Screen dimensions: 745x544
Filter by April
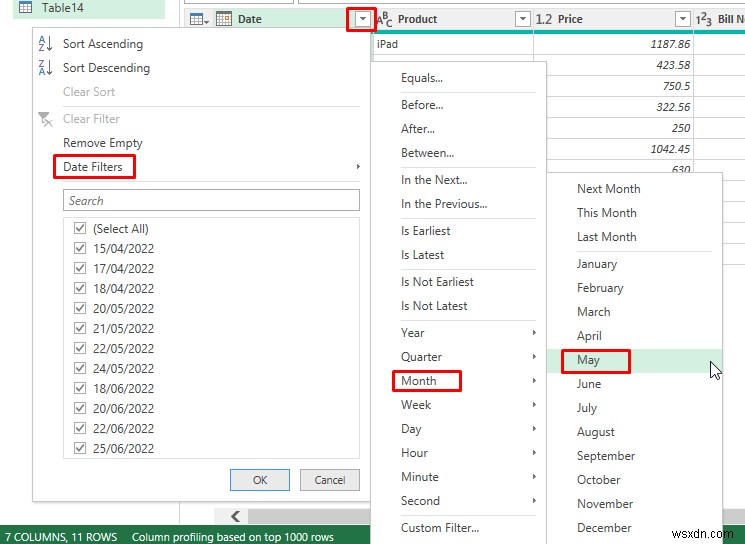coord(589,336)
